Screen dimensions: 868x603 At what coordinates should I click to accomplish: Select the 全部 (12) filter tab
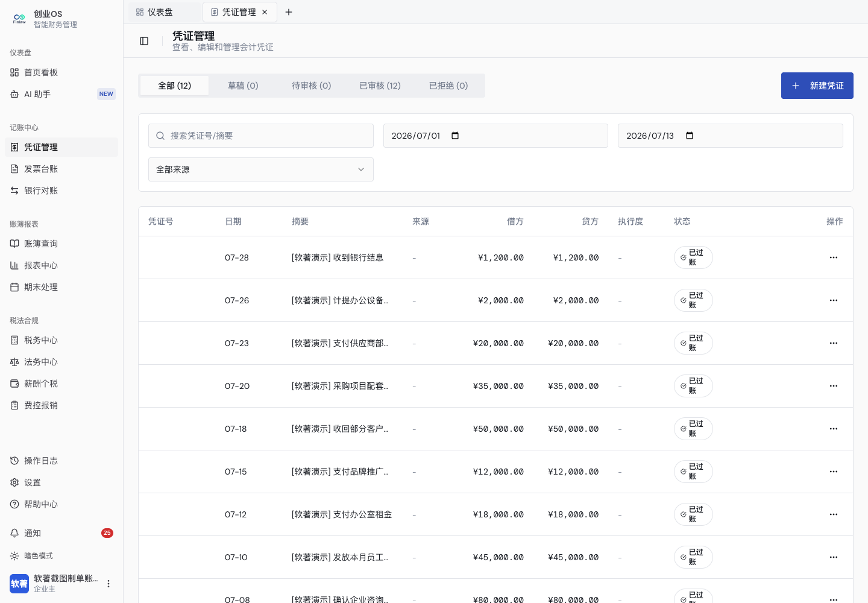175,86
